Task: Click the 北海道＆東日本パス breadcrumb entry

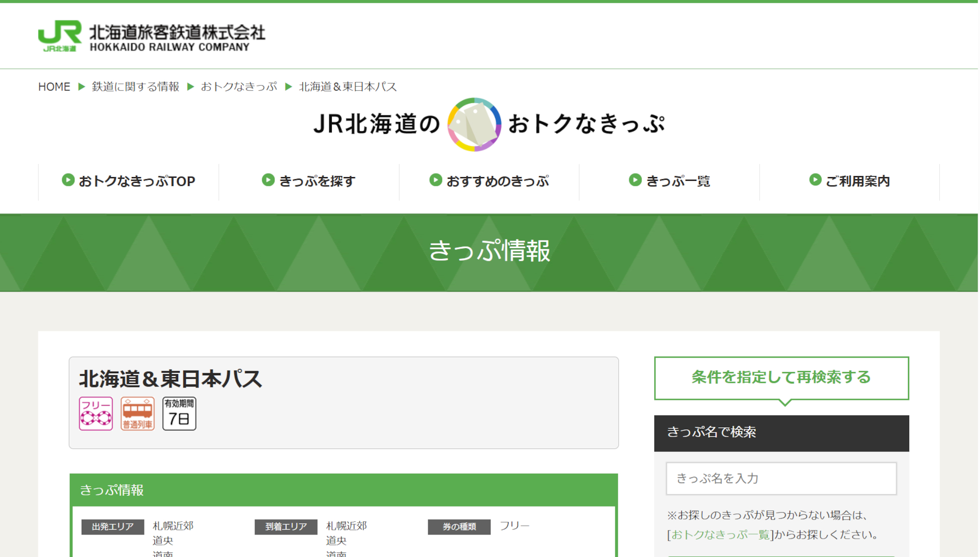Action: pos(347,87)
